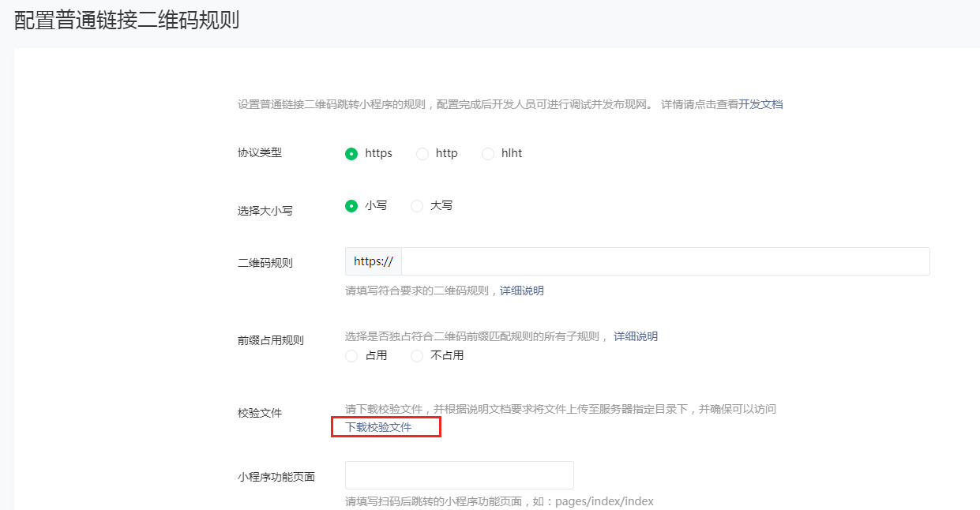Choose the http protocol option
This screenshot has height=510, width=980.
tap(422, 154)
